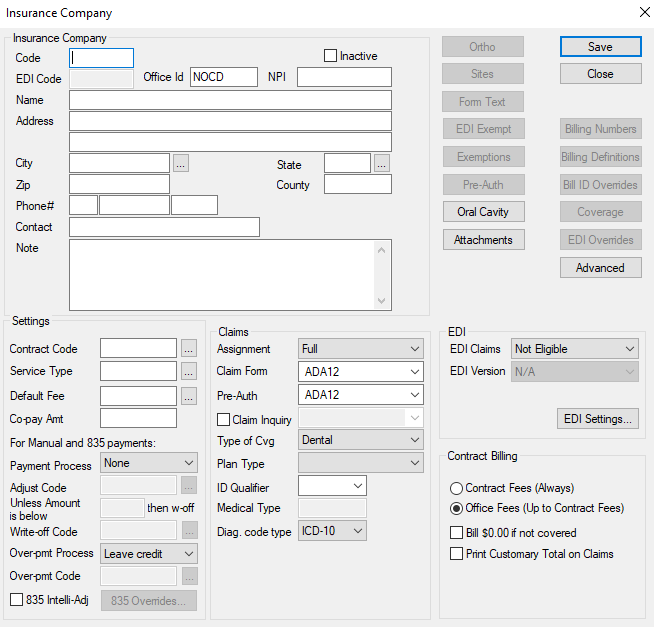
Task: Click the Advanced button
Action: tap(600, 268)
